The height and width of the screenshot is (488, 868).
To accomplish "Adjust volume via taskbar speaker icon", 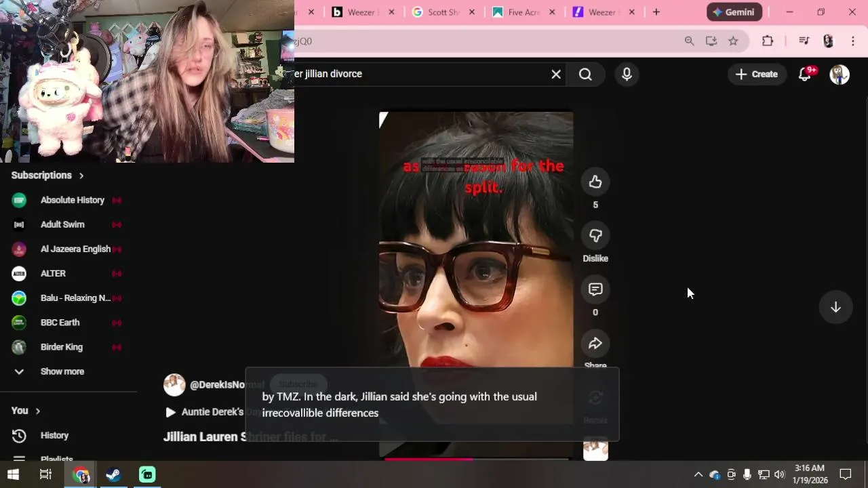I will click(779, 474).
